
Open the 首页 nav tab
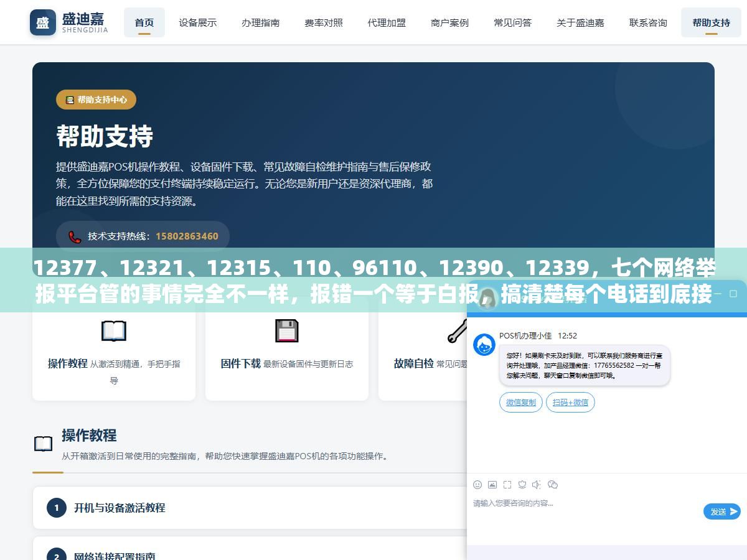pos(144,22)
